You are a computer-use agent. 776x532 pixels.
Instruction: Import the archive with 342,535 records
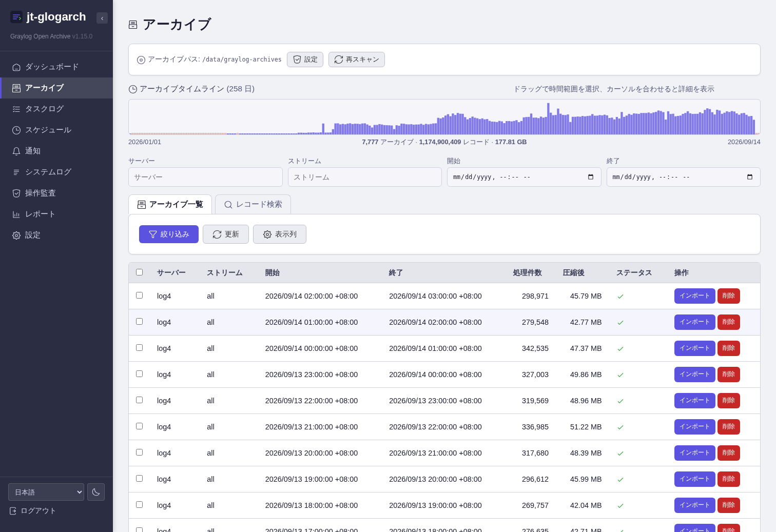click(694, 348)
